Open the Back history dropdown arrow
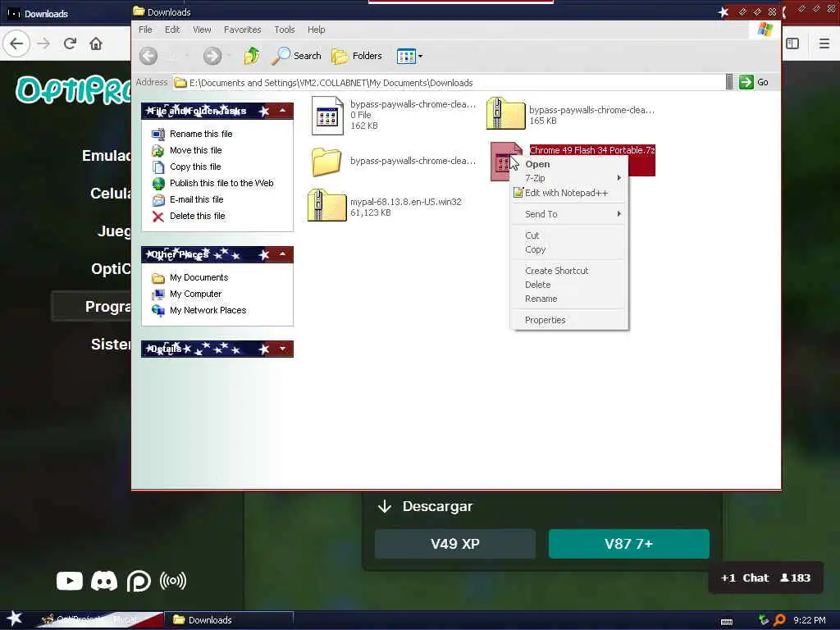The height and width of the screenshot is (630, 840). (x=186, y=56)
